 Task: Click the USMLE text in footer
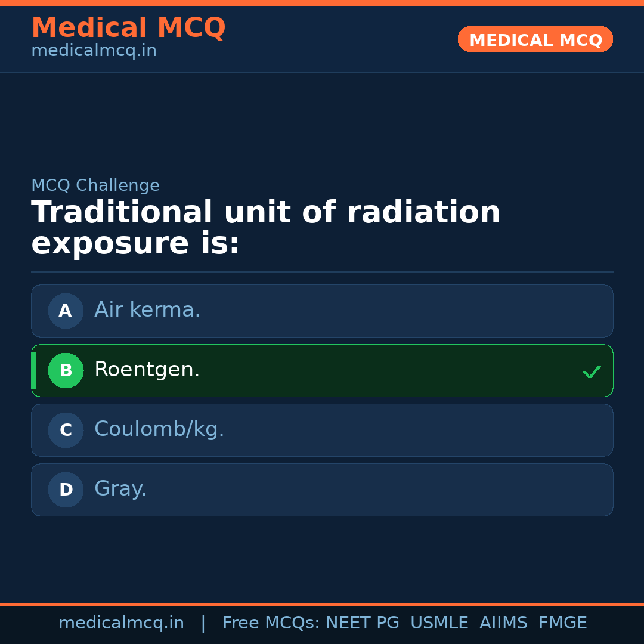(x=439, y=623)
